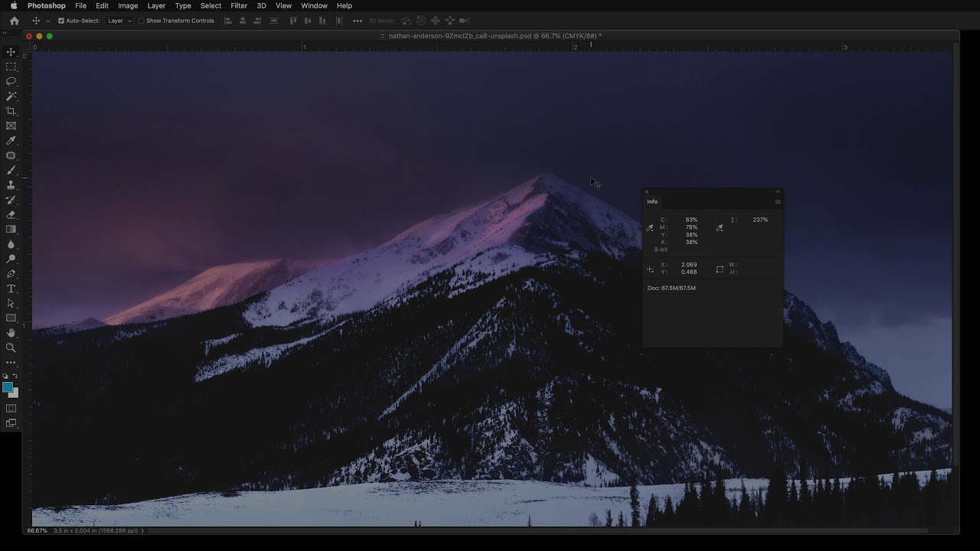The height and width of the screenshot is (551, 980).
Task: Enable Show Transform Controls checkbox
Action: click(142, 21)
